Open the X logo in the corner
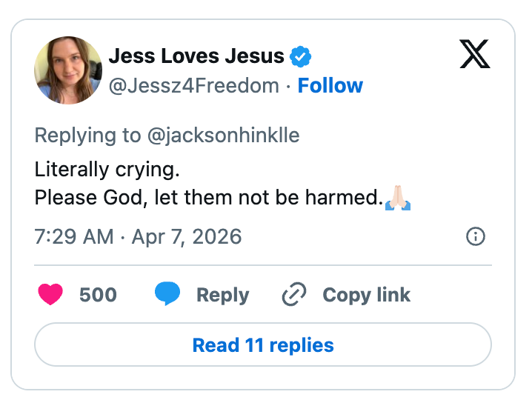The width and height of the screenshot is (532, 403). [475, 55]
